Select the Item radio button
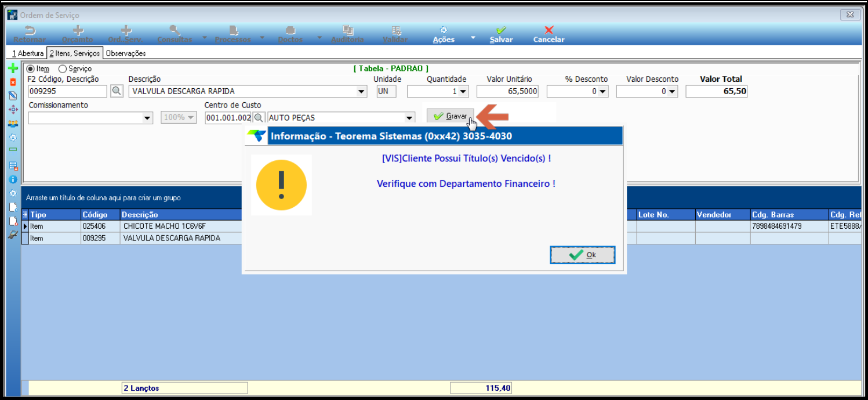Viewport: 868px width, 400px height. pos(31,69)
